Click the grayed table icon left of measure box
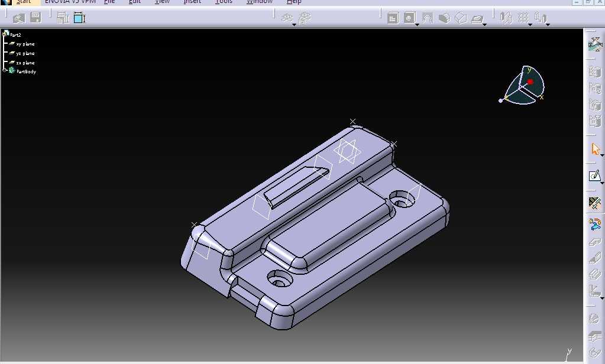 click(x=63, y=18)
